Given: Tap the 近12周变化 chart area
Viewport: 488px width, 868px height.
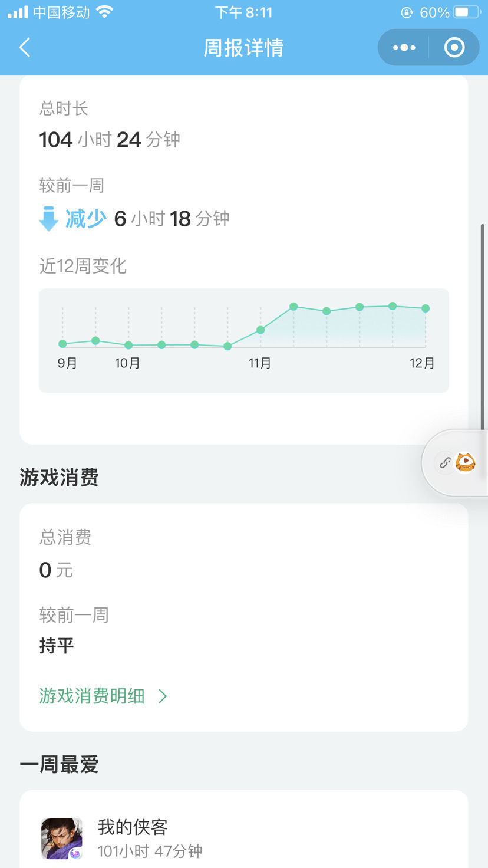Looking at the screenshot, I should tap(244, 340).
